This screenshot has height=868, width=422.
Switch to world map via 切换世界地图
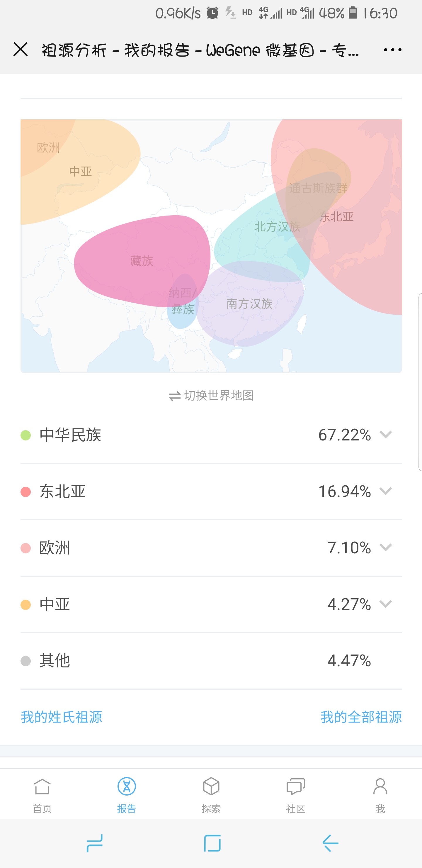click(x=211, y=396)
